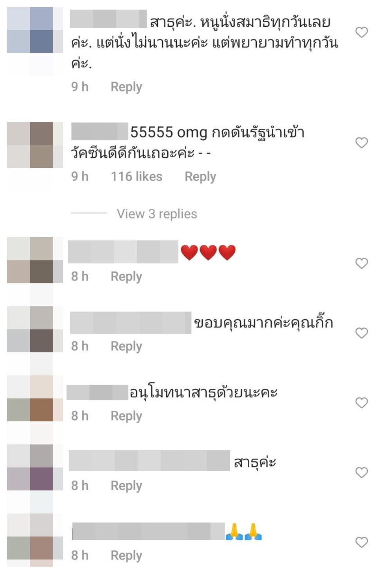392x570 pixels.
Task: Tap the heart beside the short สาธุค่ะ comment
Action: 361,473
